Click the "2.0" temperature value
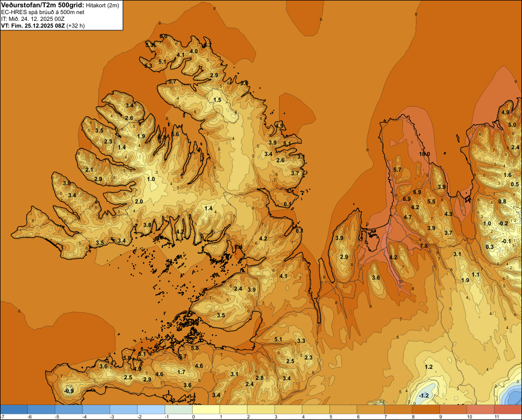This screenshot has height=420, width=522. click(x=139, y=201)
